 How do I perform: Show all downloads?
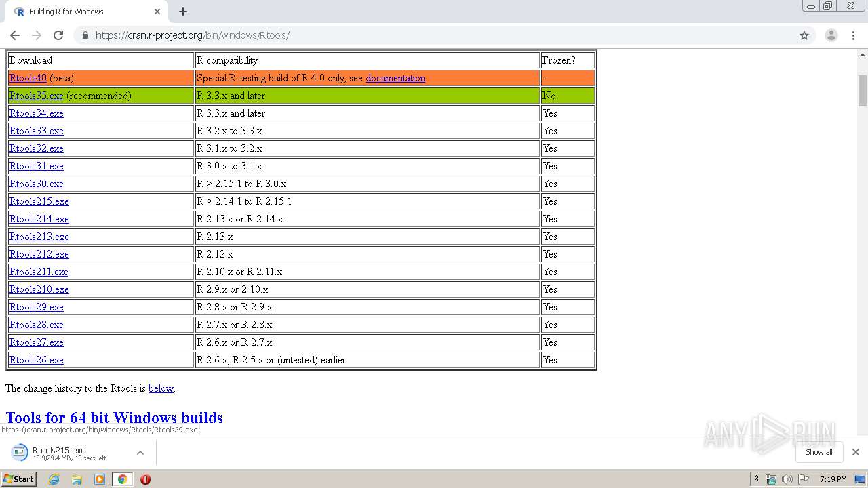pos(818,452)
